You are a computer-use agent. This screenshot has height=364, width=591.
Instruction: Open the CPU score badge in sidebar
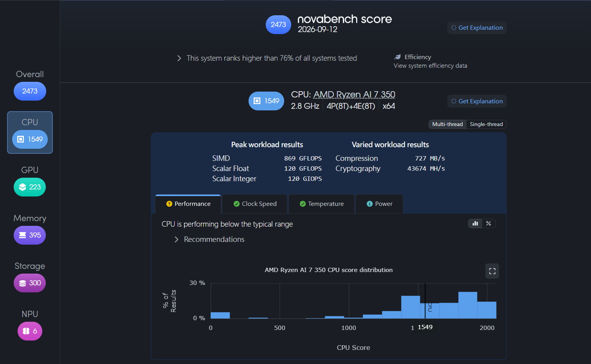[x=30, y=139]
